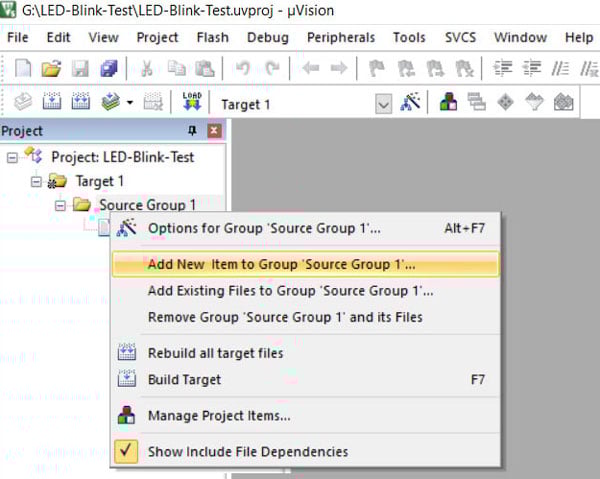Choose Manage Project Items in context menu
The width and height of the screenshot is (600, 479).
pyautogui.click(x=305, y=415)
